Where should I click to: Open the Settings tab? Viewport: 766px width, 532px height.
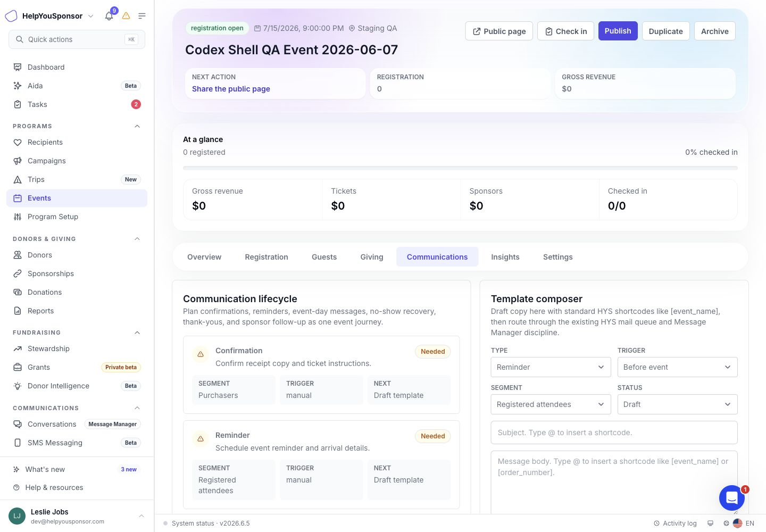(x=558, y=257)
